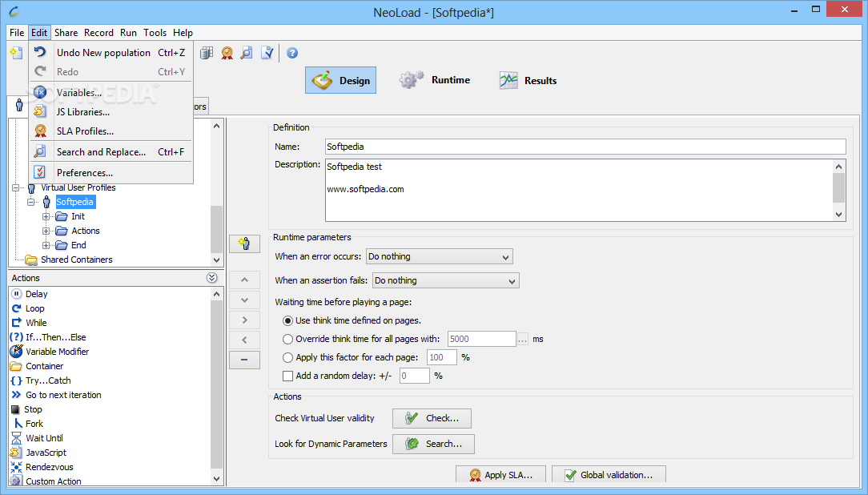Click the datasets toolbar icon
This screenshot has width=868, height=495.
(x=207, y=53)
